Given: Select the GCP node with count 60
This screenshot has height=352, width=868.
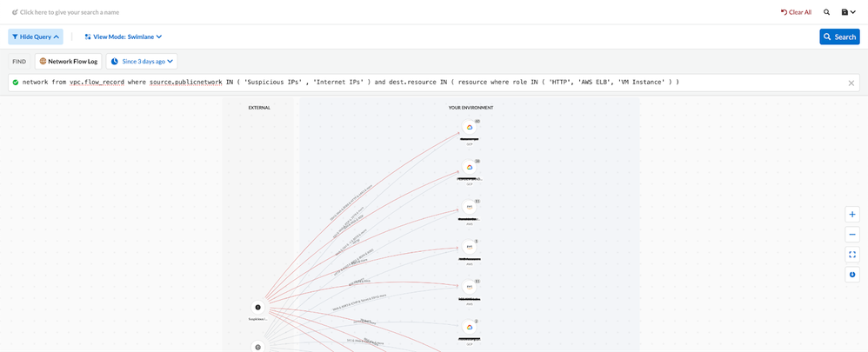Looking at the screenshot, I should click(x=470, y=127).
